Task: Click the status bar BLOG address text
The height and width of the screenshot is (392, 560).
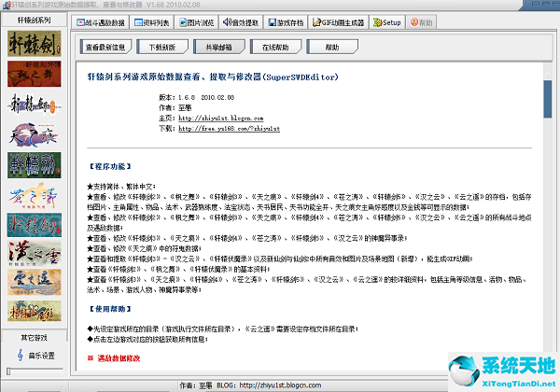Action: 269,385
